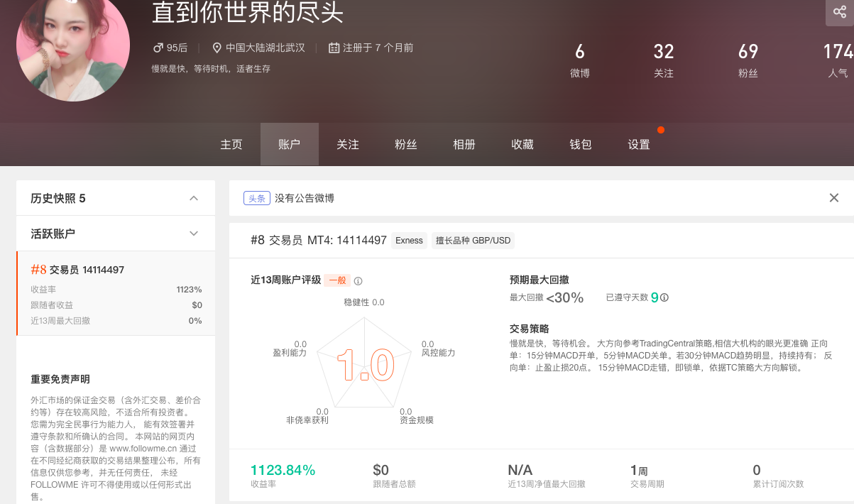Click the 稳健性 0.0 radar label
The height and width of the screenshot is (504, 854).
[364, 302]
